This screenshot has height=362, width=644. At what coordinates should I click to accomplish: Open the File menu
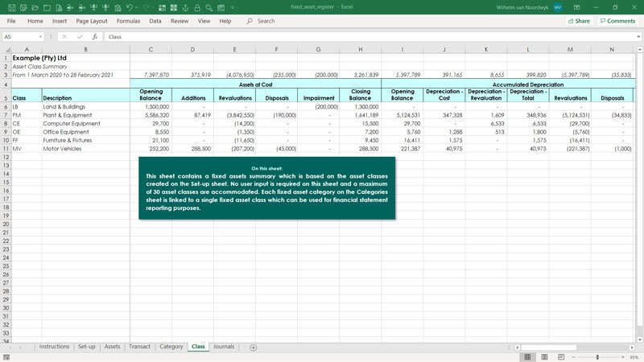[11, 21]
